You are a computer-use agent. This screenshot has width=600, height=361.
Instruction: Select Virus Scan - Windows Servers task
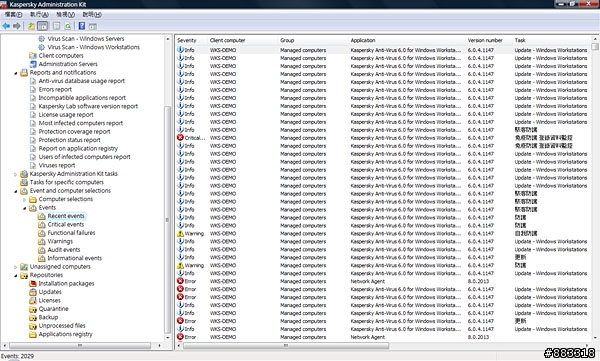[86, 39]
